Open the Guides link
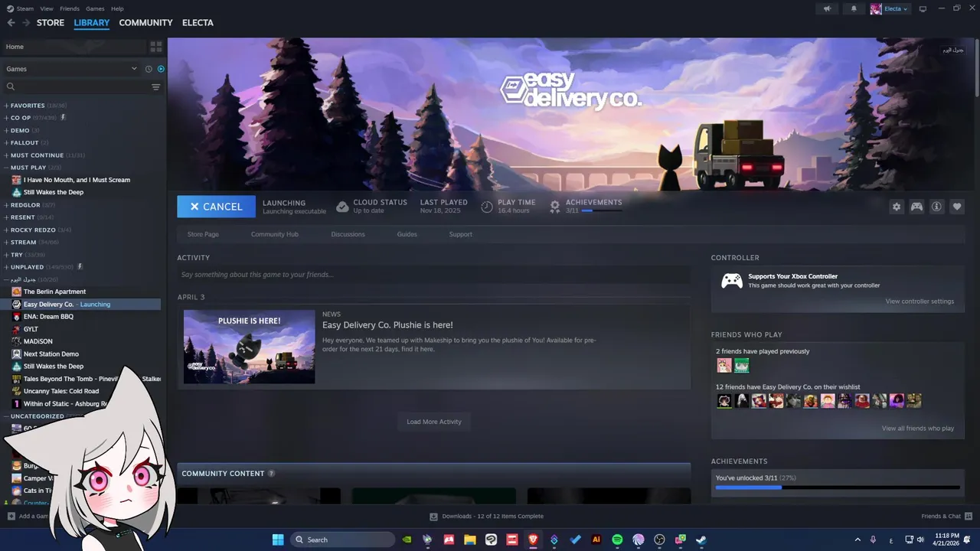 407,234
